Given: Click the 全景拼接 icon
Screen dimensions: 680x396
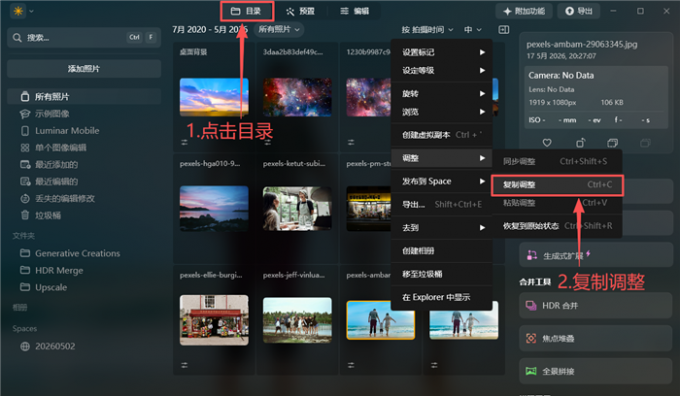Looking at the screenshot, I should [531, 371].
